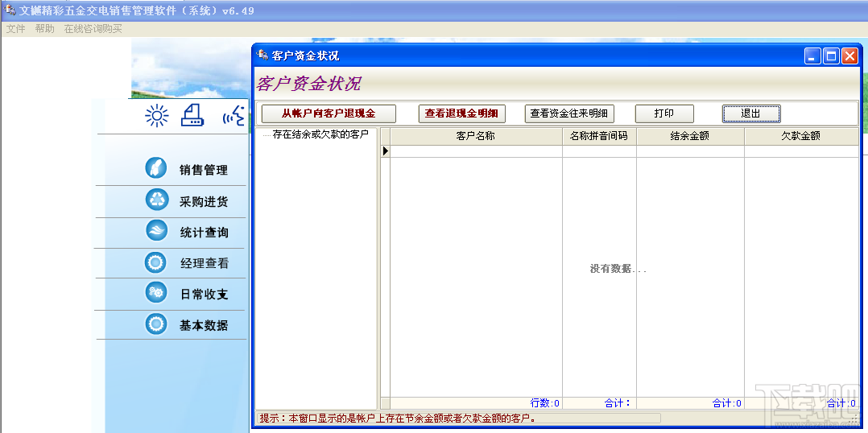Click the voice icon in the main toolbar

coord(234,115)
